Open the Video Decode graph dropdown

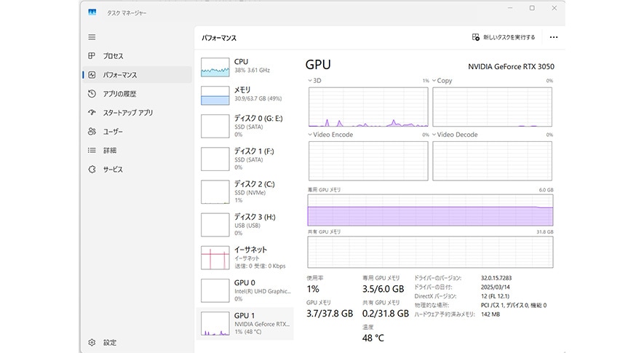click(x=434, y=135)
